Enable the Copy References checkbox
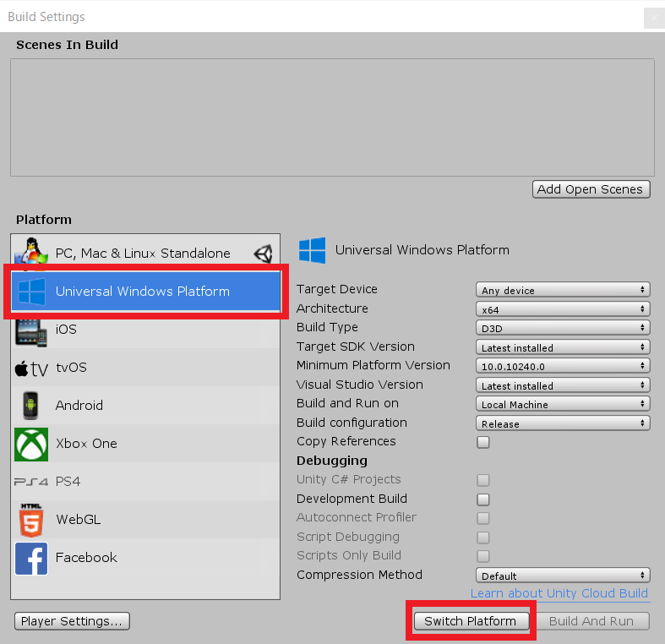This screenshot has height=644, width=665. coord(483,442)
